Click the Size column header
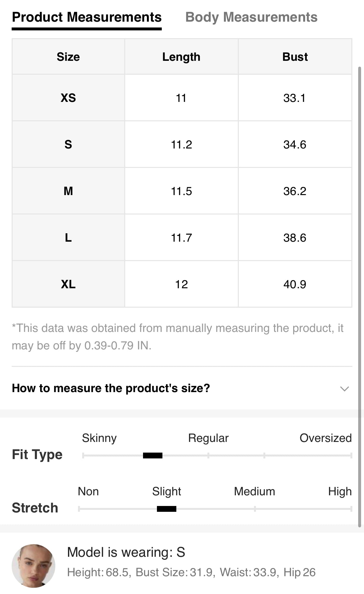The height and width of the screenshot is (594, 364). [x=68, y=57]
